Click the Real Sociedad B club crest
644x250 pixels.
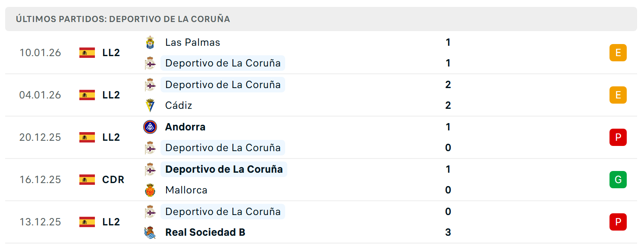point(150,232)
